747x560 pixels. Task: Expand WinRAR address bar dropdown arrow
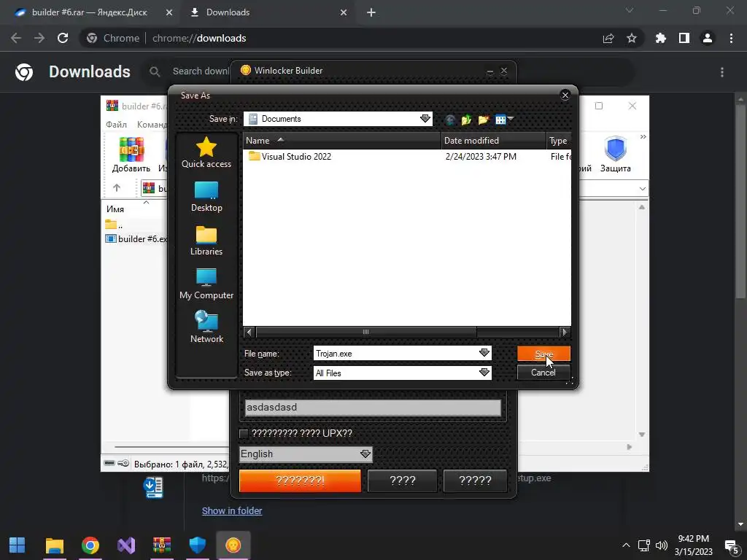tap(642, 189)
